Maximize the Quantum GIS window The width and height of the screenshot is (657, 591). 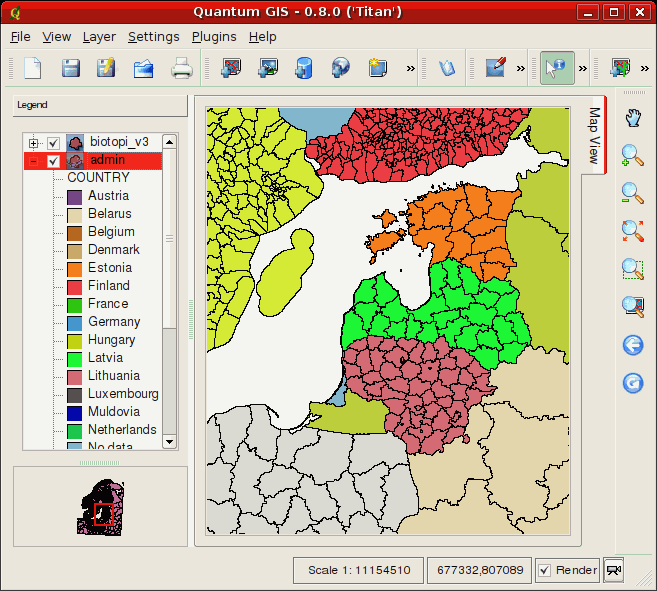pyautogui.click(x=614, y=12)
